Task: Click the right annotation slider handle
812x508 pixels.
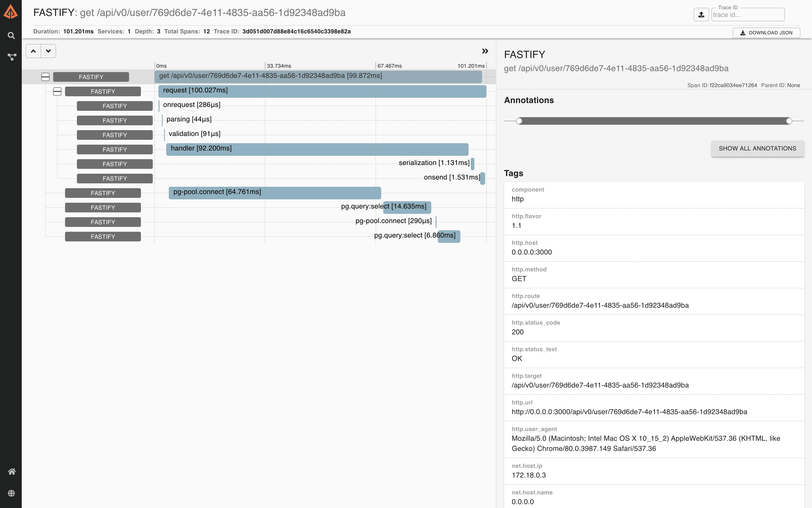Action: (789, 121)
